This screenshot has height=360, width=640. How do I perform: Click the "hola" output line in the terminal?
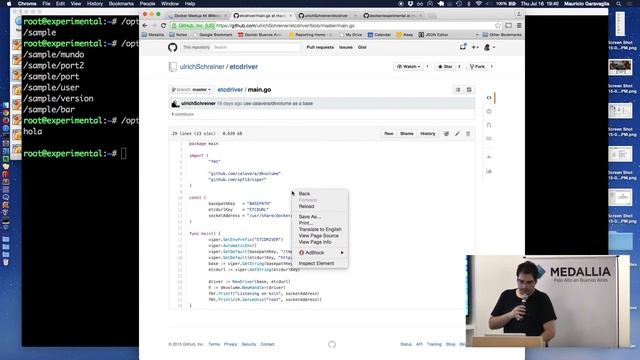[33, 131]
